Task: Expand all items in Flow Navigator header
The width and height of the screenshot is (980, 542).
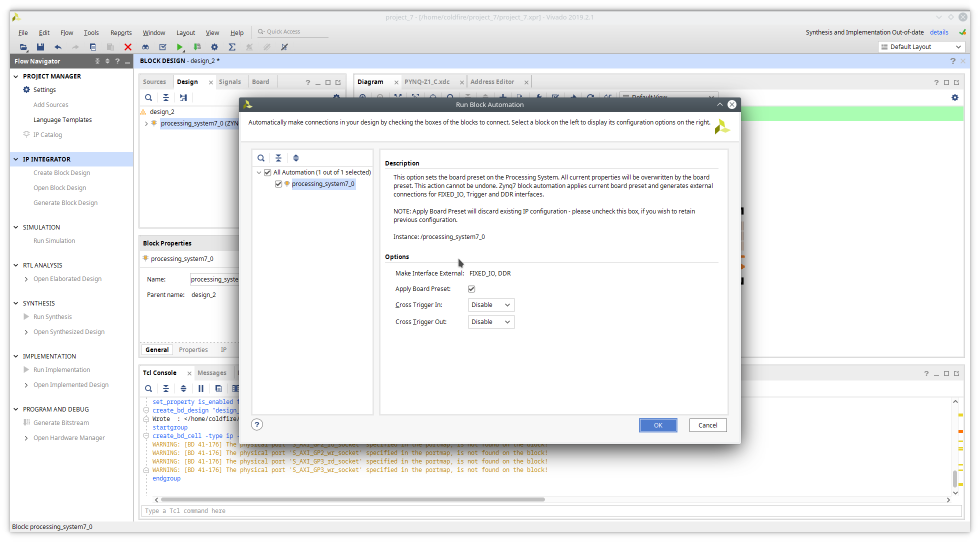Action: 107,61
